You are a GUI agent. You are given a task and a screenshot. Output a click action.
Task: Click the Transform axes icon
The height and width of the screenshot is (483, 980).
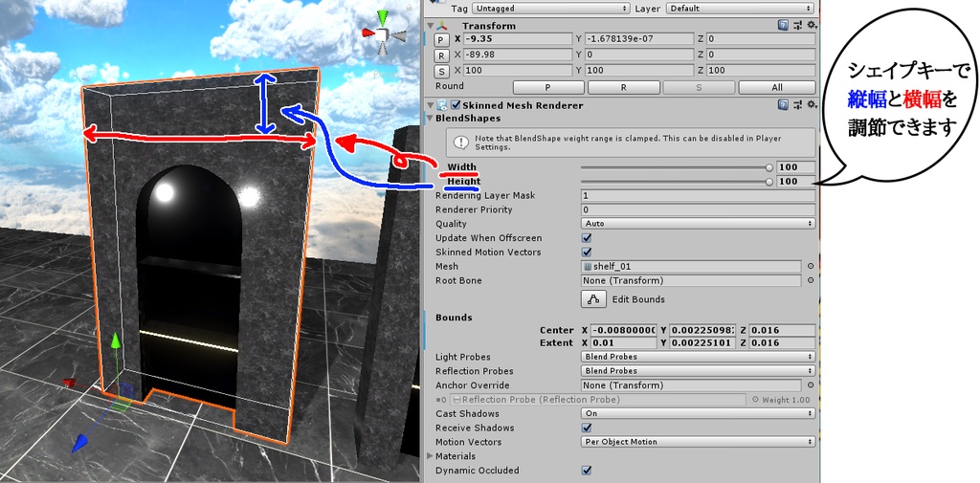pos(442,26)
